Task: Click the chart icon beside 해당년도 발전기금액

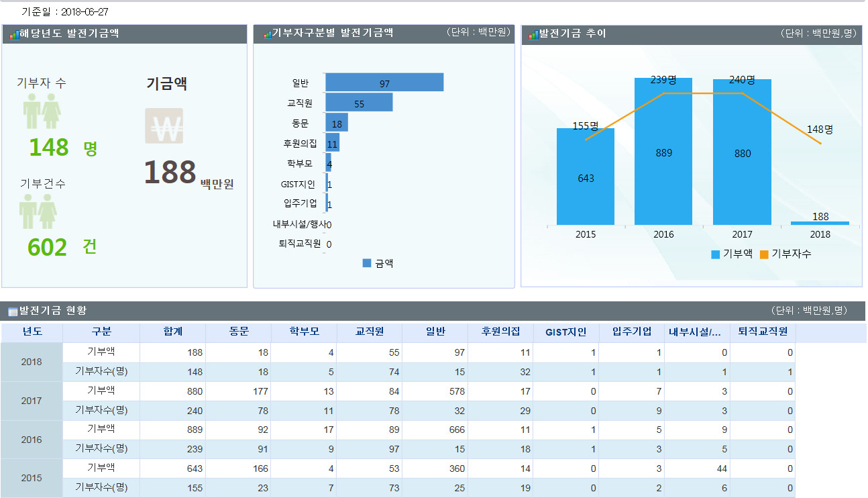Action: [x=13, y=34]
